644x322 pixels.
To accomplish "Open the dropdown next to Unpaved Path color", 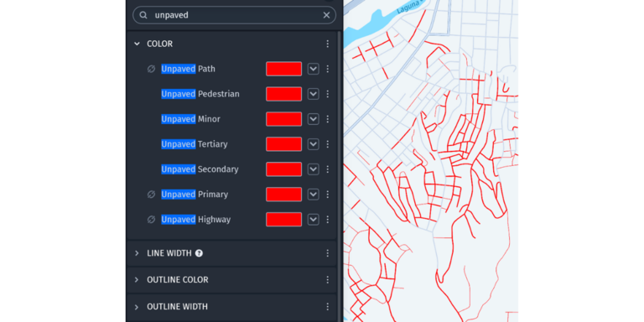I will pyautogui.click(x=314, y=69).
